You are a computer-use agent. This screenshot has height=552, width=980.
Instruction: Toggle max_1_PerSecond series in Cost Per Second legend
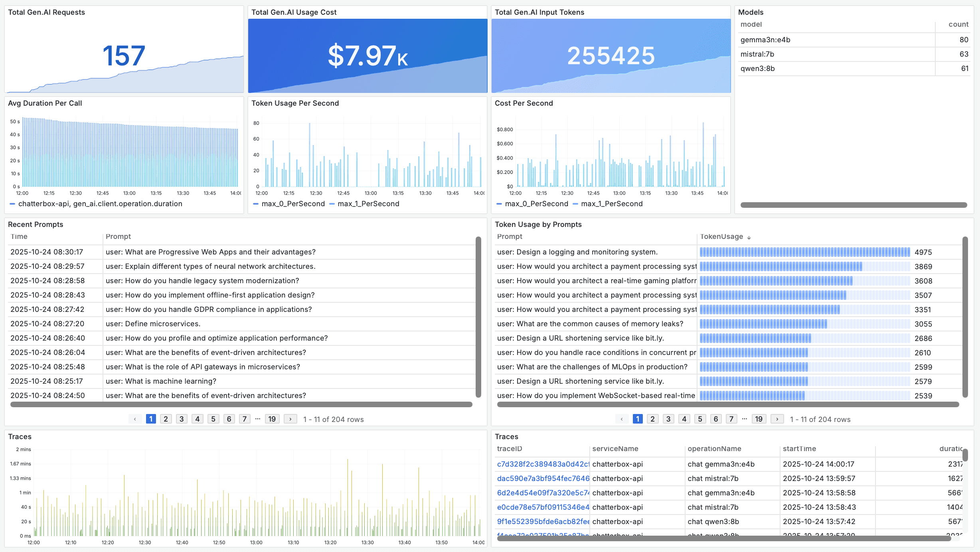[x=612, y=204]
